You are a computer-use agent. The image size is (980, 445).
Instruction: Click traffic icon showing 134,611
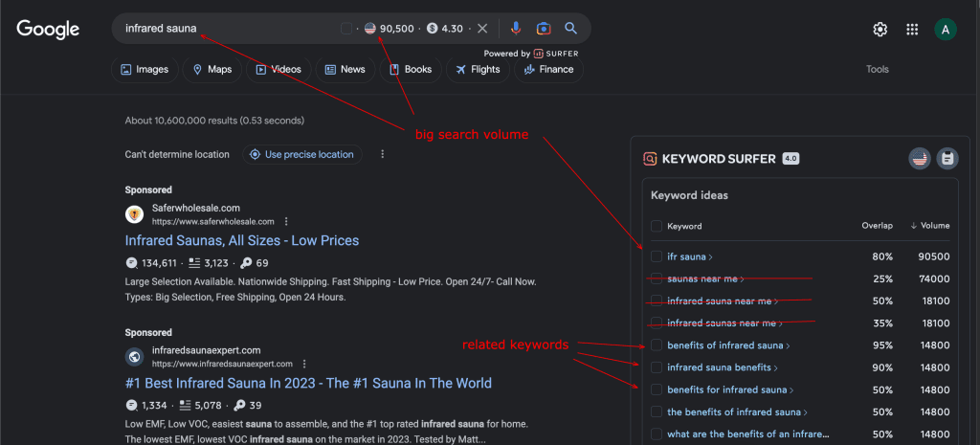point(131,263)
